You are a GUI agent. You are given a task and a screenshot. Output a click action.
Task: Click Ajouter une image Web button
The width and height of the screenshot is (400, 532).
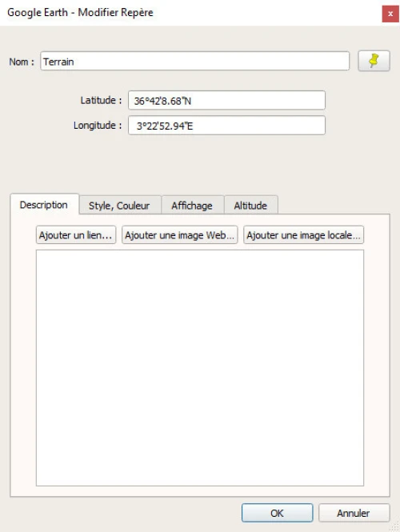pos(179,235)
